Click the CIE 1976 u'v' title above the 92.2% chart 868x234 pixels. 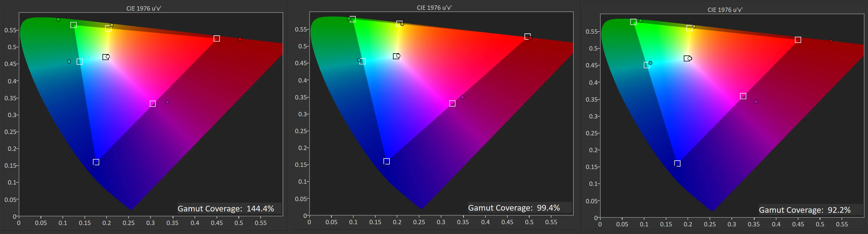[x=725, y=10]
